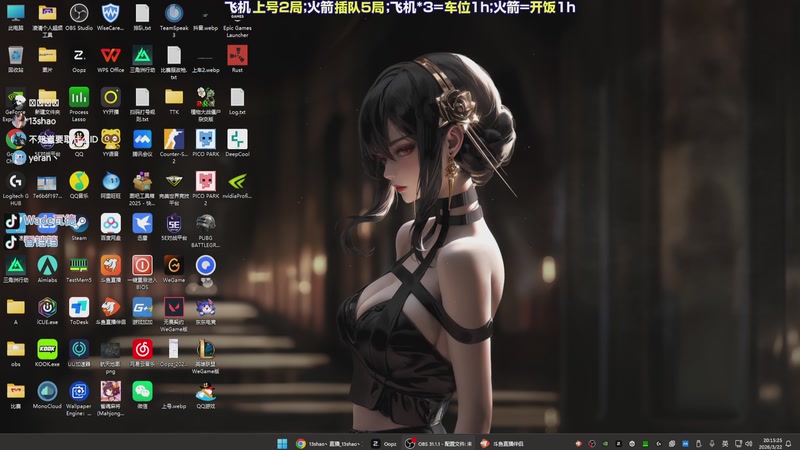
Task: Launch ToDesk remote desktop shortcut
Action: 79,307
